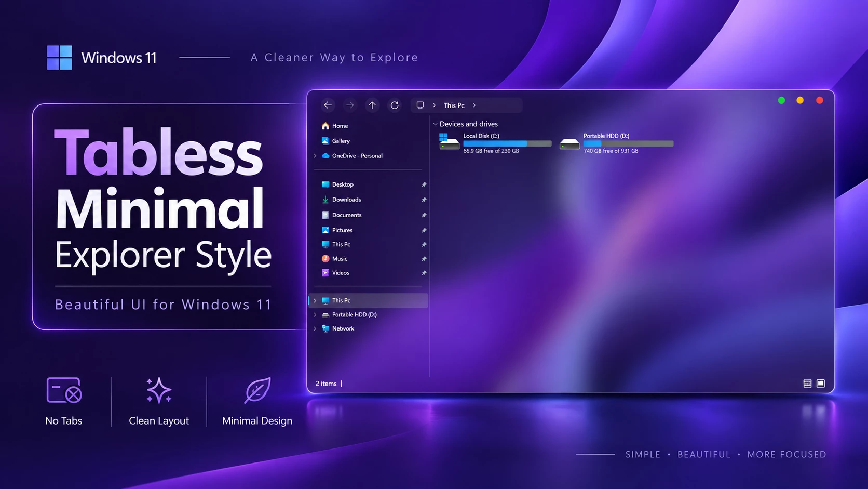
Task: Click the Documents folder icon
Action: pos(325,215)
